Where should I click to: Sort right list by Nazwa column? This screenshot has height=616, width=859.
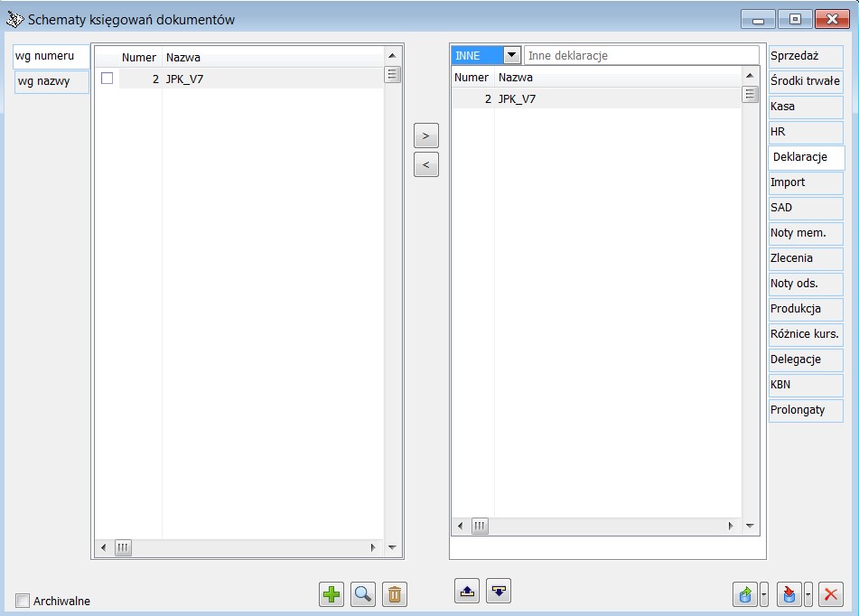(618, 78)
